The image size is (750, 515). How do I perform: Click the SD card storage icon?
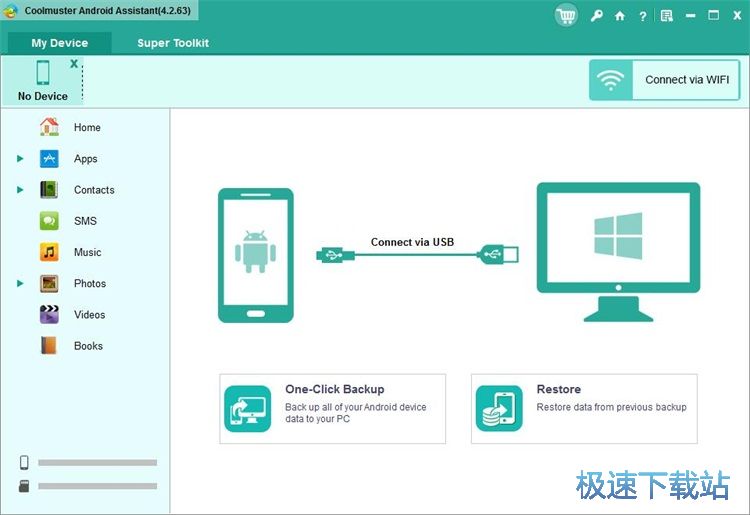point(24,486)
